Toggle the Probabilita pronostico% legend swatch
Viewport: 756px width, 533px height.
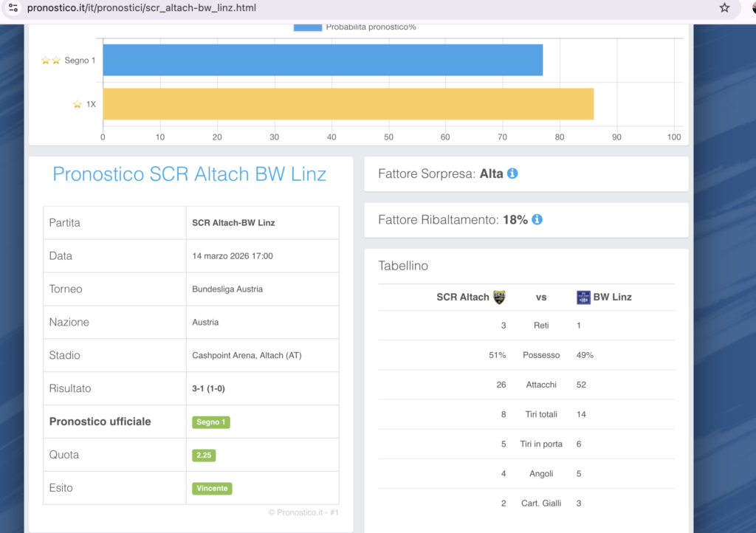point(307,27)
